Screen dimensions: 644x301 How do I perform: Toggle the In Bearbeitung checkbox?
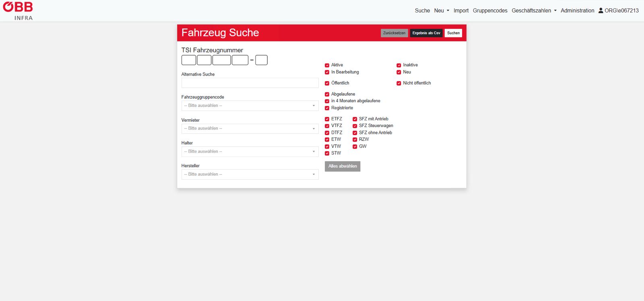327,72
